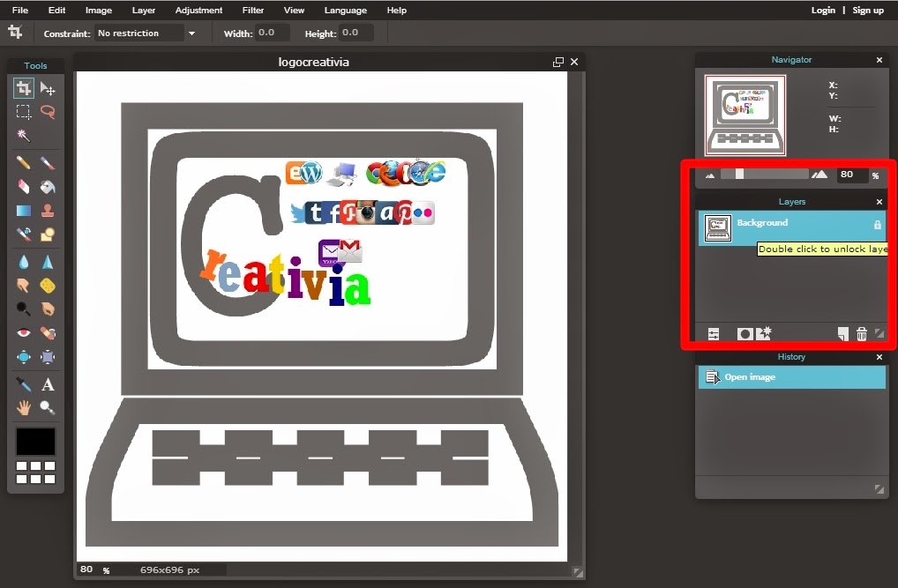898x588 pixels.
Task: Maximize the logocreativia document window
Action: tap(558, 62)
